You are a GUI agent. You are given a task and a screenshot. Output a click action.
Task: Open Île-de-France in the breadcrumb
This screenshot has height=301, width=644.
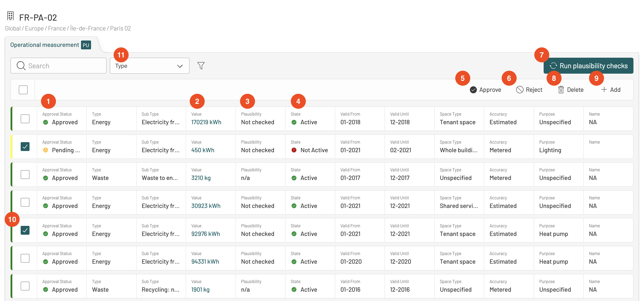(x=88, y=28)
